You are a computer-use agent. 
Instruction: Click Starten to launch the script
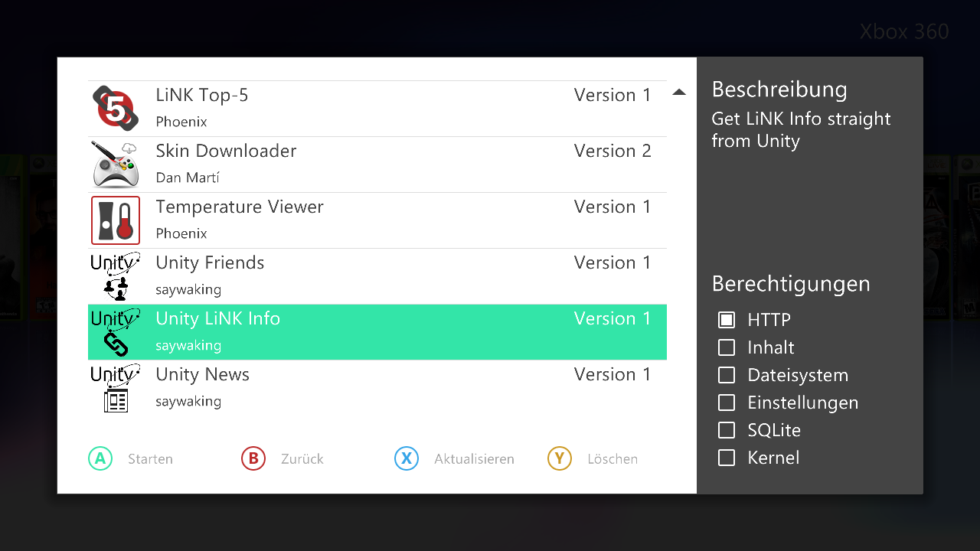point(150,459)
